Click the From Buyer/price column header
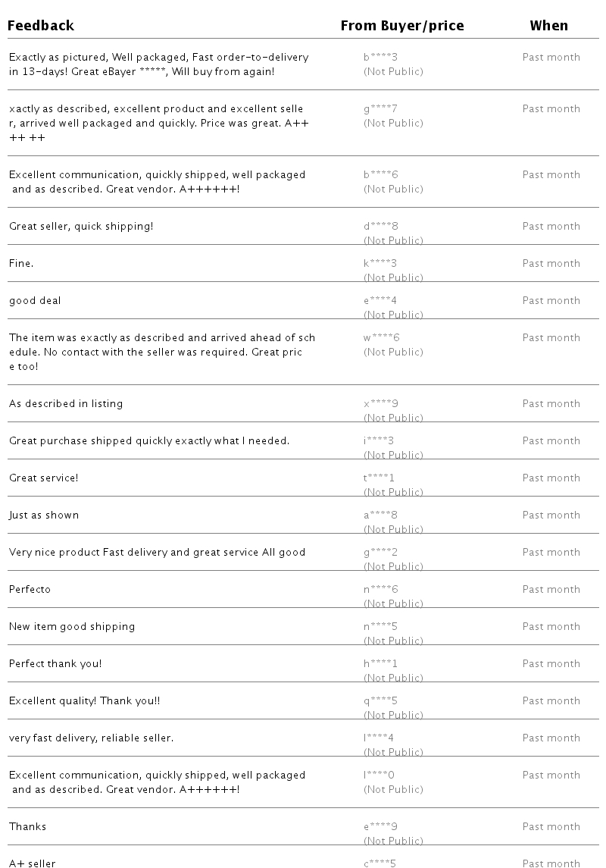Viewport: 606px width, 868px height. (x=402, y=26)
